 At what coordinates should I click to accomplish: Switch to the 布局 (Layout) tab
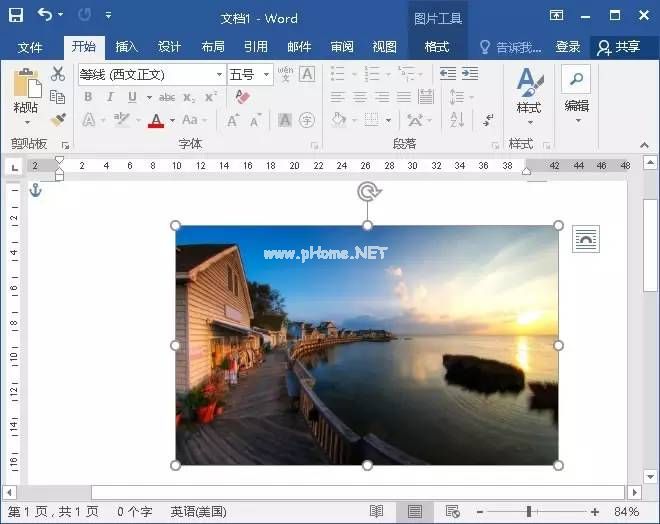pyautogui.click(x=213, y=47)
